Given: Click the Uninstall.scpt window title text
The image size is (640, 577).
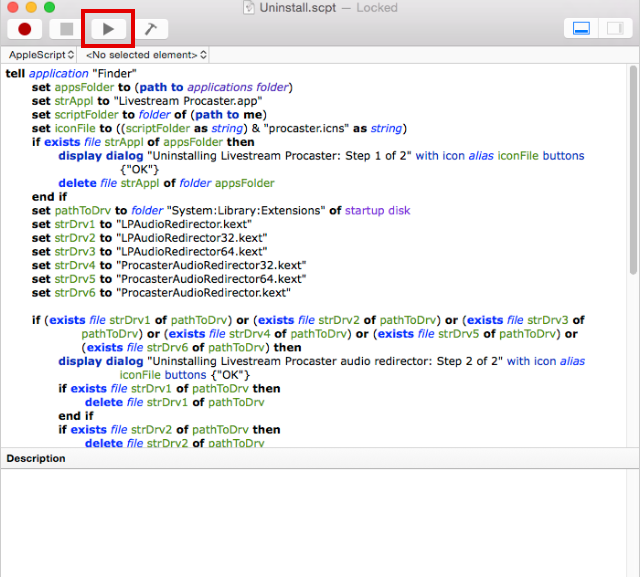Looking at the screenshot, I should click(x=298, y=7).
